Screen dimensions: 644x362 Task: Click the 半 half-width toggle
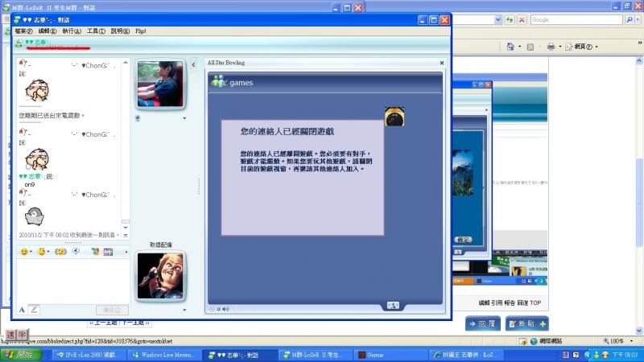click(x=22, y=335)
